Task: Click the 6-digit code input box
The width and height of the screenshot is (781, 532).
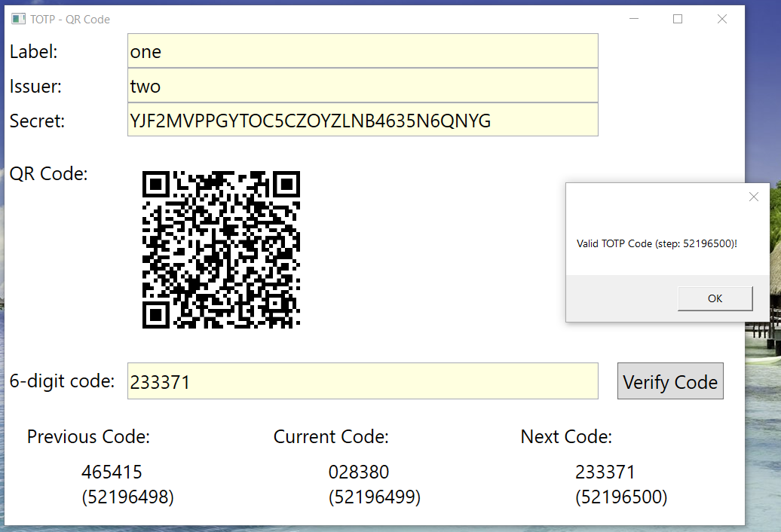Action: pyautogui.click(x=363, y=382)
